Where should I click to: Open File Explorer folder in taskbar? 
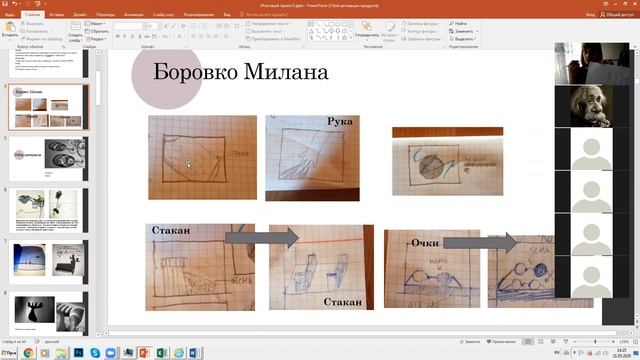pos(62,353)
